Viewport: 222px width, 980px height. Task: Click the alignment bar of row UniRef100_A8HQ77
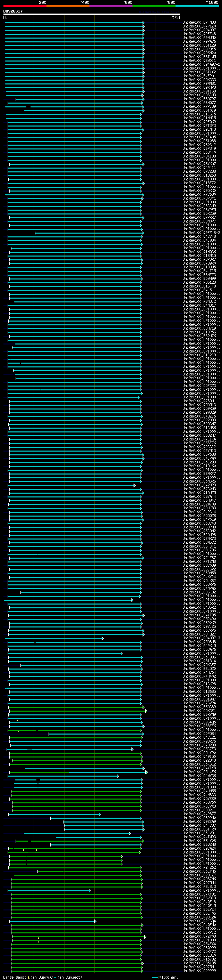[x=76, y=103]
